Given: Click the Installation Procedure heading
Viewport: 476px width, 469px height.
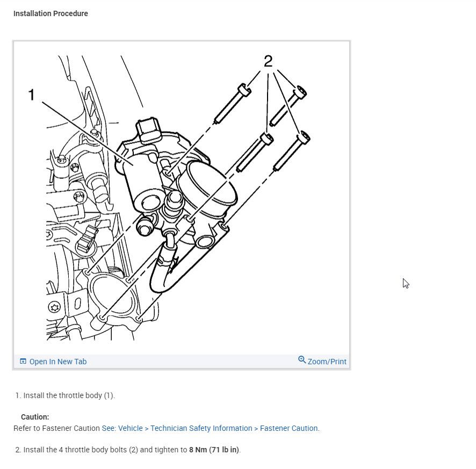Looking at the screenshot, I should pyautogui.click(x=51, y=13).
